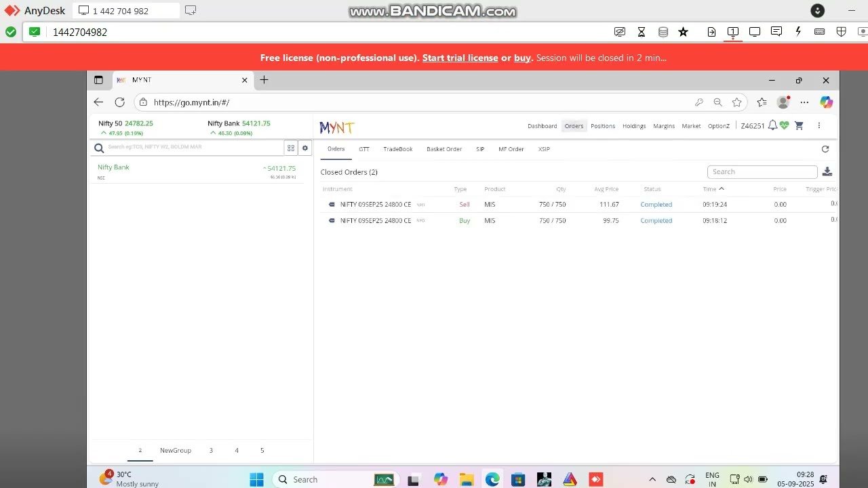The width and height of the screenshot is (868, 488).
Task: Open new browser tab plus button
Action: click(x=264, y=80)
